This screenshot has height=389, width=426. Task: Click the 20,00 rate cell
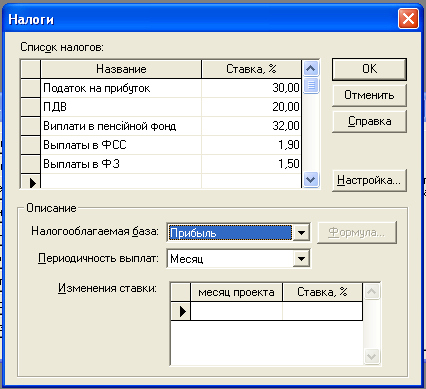251,107
